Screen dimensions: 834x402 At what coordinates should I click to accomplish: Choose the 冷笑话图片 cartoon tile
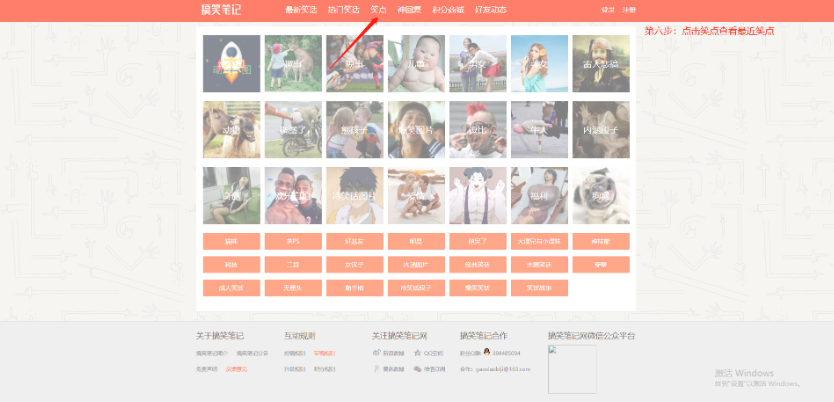click(x=355, y=195)
